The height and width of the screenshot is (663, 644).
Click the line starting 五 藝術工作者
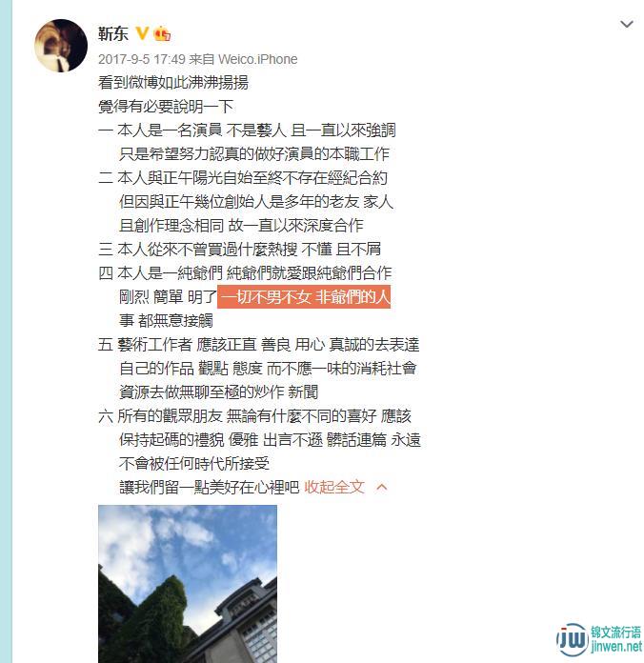point(259,345)
